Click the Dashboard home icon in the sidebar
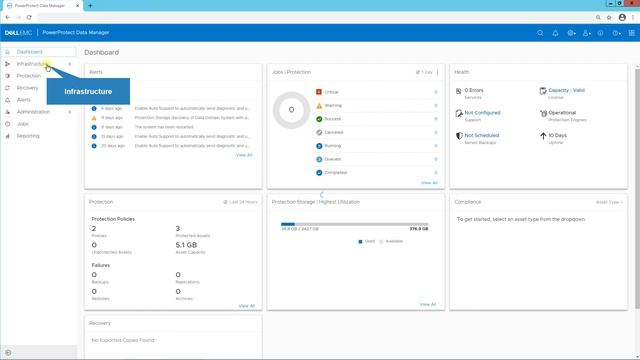Image resolution: width=640 pixels, height=360 pixels. 7,52
